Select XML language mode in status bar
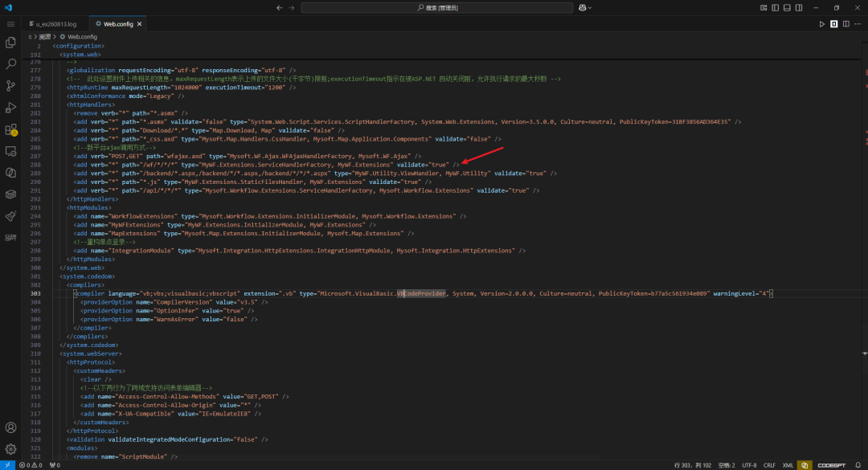Image resolution: width=868 pixels, height=470 pixels. (x=787, y=465)
